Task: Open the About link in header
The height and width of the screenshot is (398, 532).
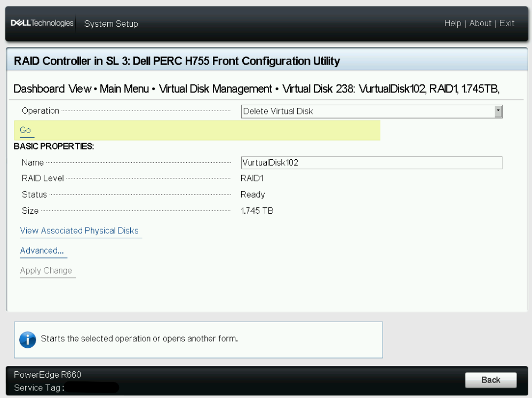Action: [x=480, y=23]
